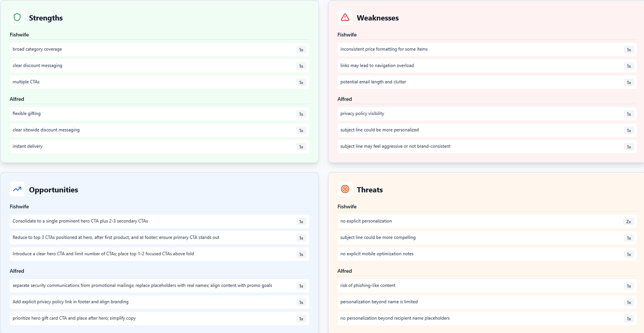Image resolution: width=644 pixels, height=333 pixels.
Task: Click the Opportunities trending arrow icon
Action: [x=17, y=189]
